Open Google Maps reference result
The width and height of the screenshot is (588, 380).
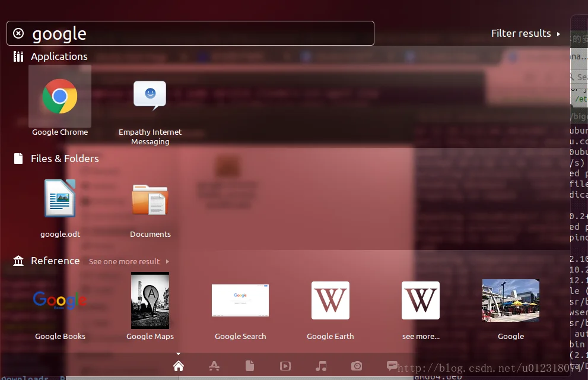[x=150, y=300]
